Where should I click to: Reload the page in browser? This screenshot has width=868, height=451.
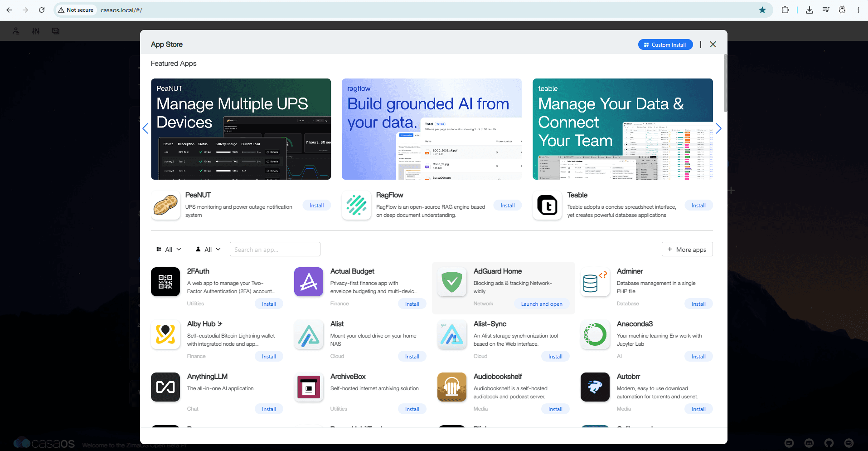pyautogui.click(x=42, y=10)
